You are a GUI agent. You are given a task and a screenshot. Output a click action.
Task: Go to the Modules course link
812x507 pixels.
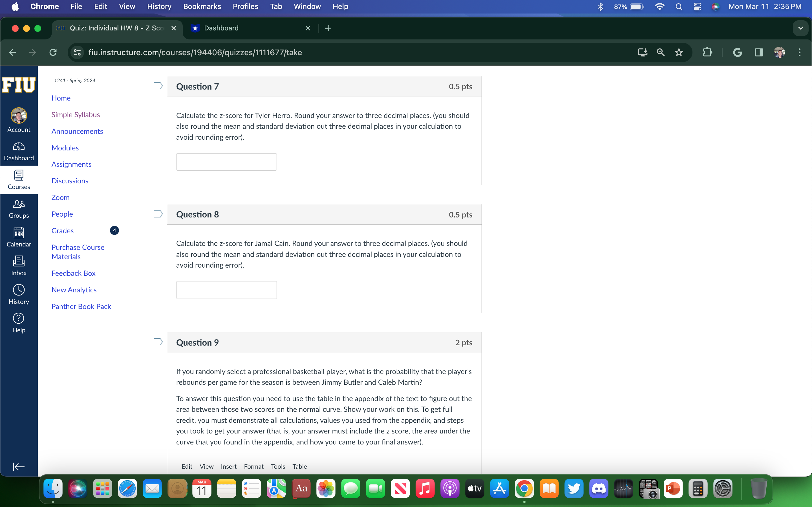(x=65, y=148)
